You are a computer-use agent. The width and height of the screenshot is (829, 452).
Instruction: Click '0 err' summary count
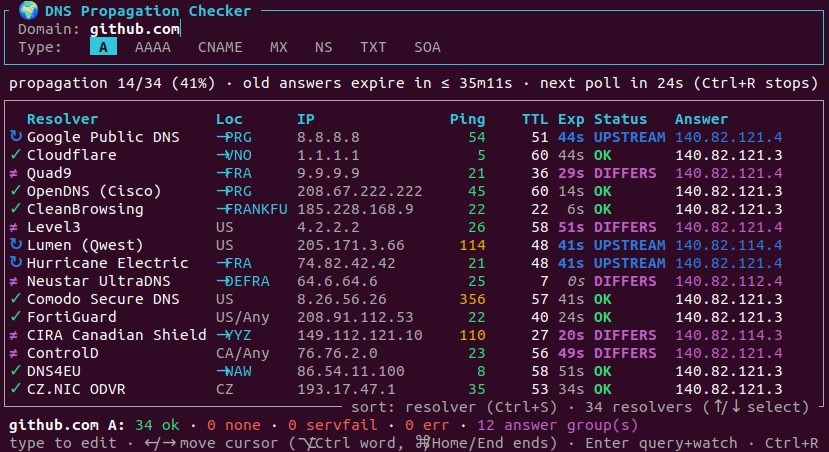tap(427, 425)
